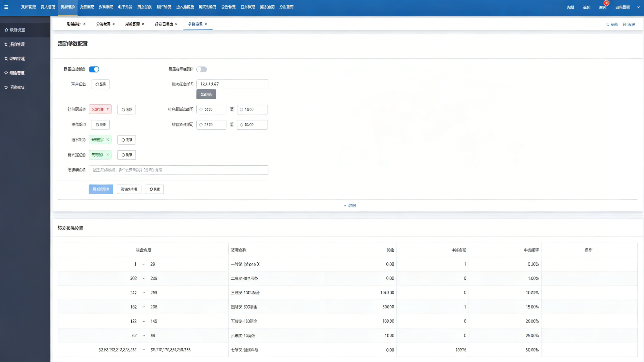Viewport: 644px width, 362px height.
Task: Expand the header dropdown chevron at far right
Action: coord(638,7)
